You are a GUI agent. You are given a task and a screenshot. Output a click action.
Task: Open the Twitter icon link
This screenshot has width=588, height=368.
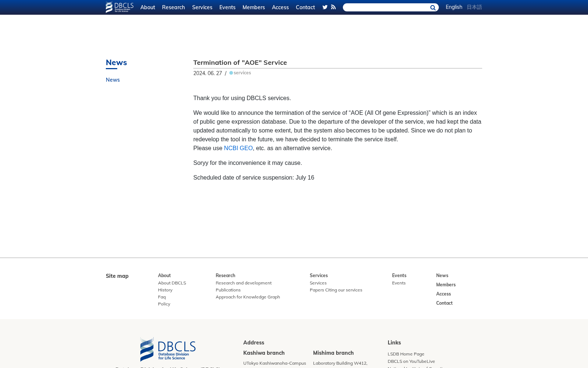[x=325, y=7]
